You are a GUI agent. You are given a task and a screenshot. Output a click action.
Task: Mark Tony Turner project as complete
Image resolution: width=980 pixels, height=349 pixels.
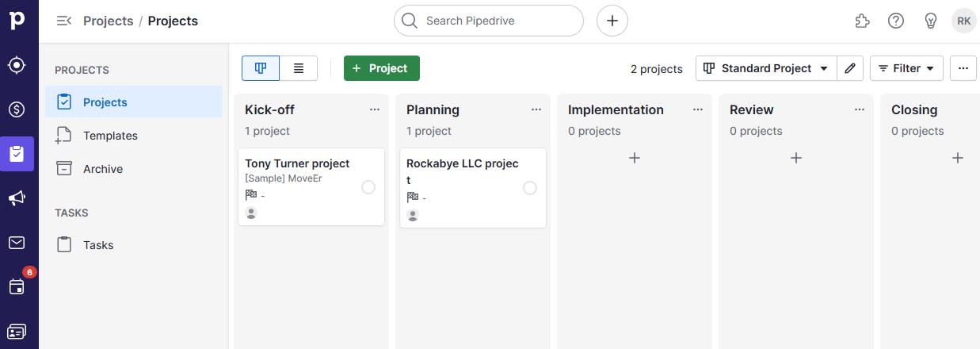coord(368,187)
